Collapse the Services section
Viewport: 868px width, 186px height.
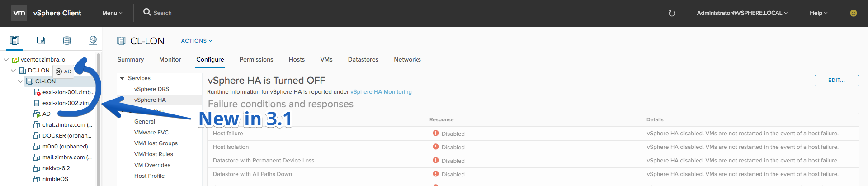[122, 78]
